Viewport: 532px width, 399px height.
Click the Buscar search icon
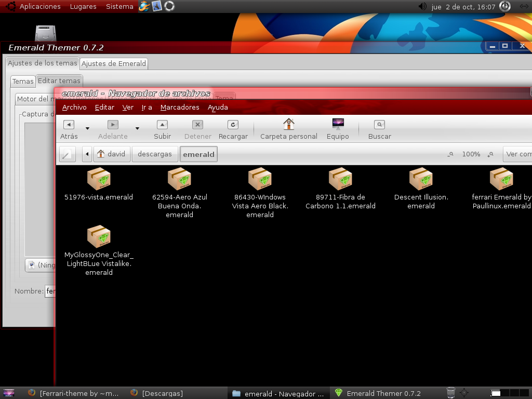point(379,125)
